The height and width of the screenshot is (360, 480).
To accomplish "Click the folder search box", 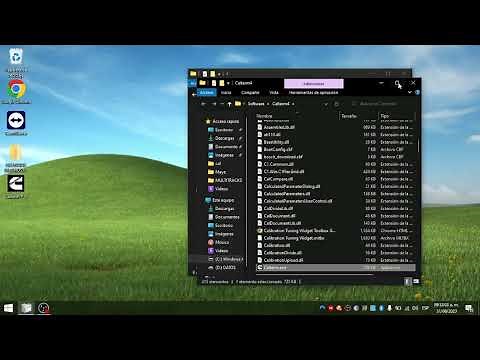I will pyautogui.click(x=382, y=104).
